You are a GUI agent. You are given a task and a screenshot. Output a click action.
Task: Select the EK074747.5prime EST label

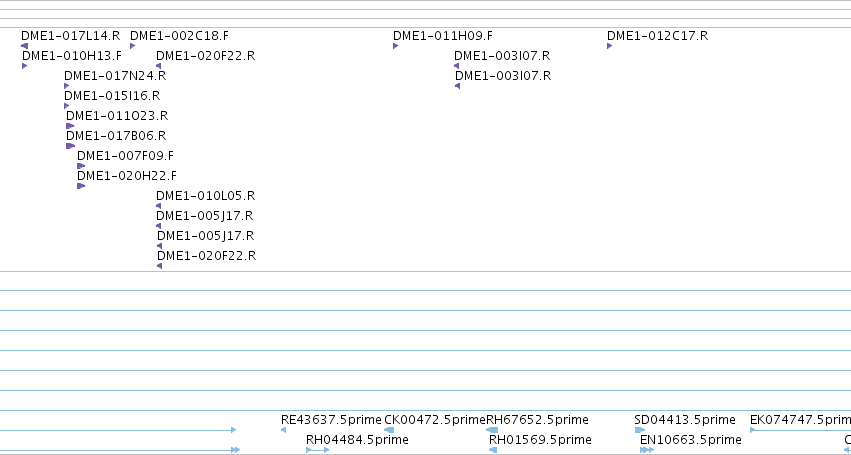click(x=800, y=420)
